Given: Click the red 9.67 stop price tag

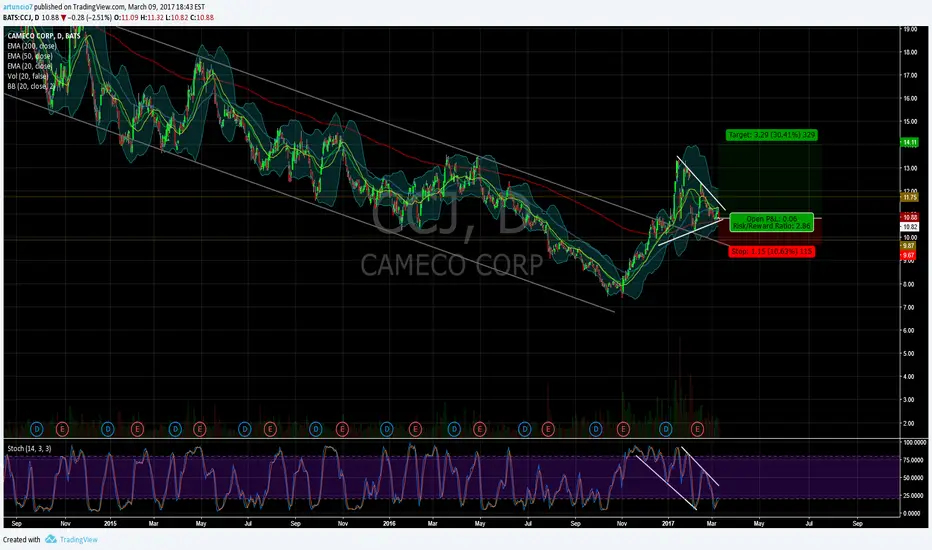Looking at the screenshot, I should point(908,256).
